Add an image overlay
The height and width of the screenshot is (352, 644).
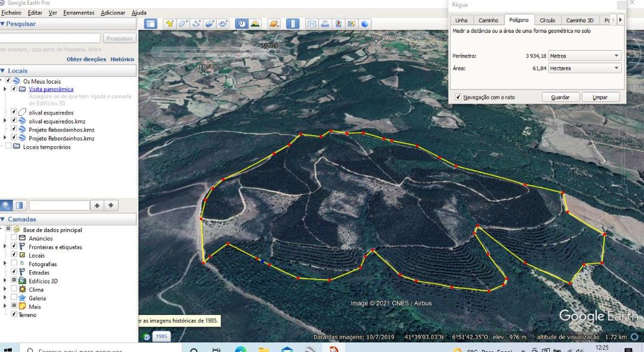coord(210,24)
